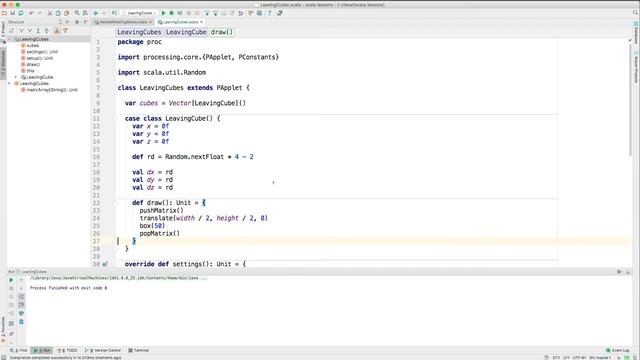The width and height of the screenshot is (640, 360).
Task: Toggle Autoscroll from Source in Structure panel
Action: click(65, 31)
